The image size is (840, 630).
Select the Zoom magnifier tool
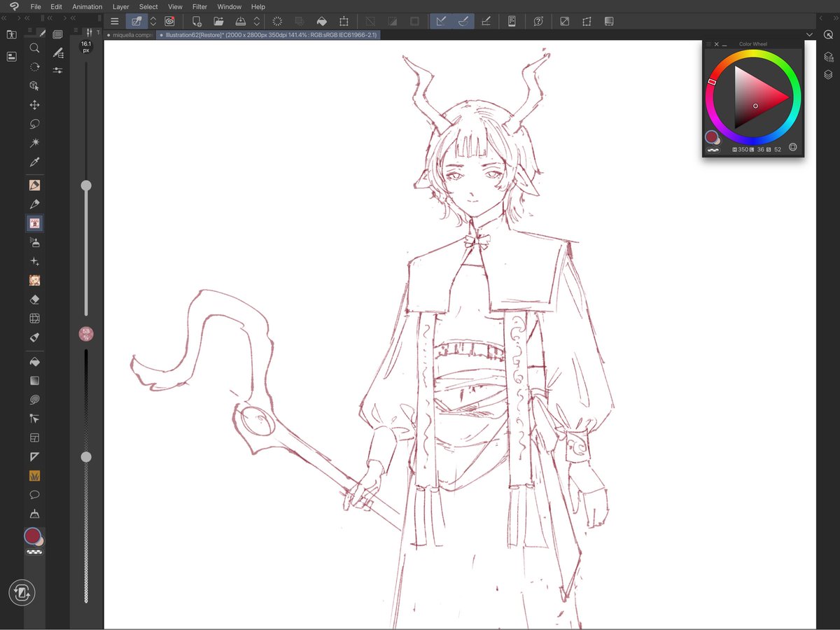click(34, 48)
